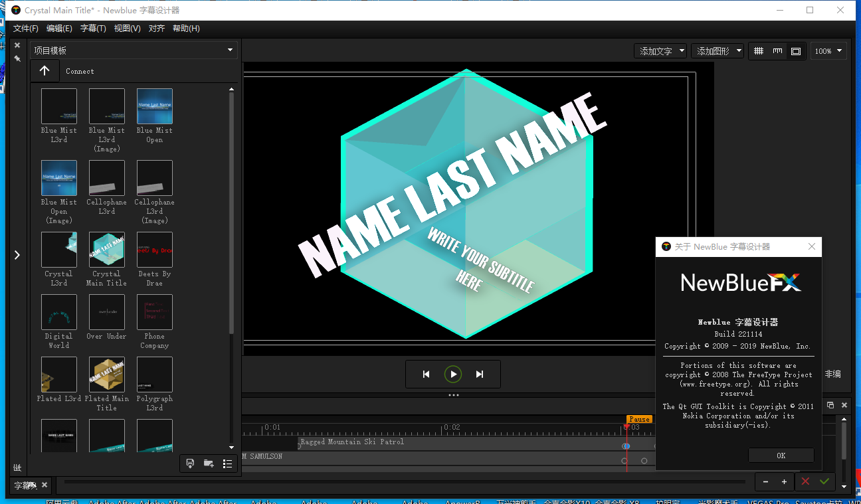861x504 pixels.
Task: Click the scroll-down arrow of the template list
Action: [232, 448]
